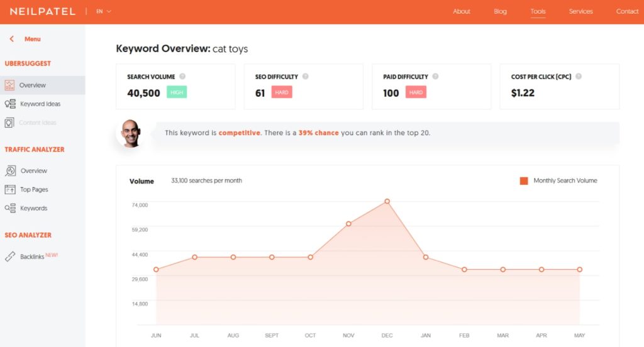Click the SEO Difficulty help icon
The image size is (644, 347).
[305, 77]
